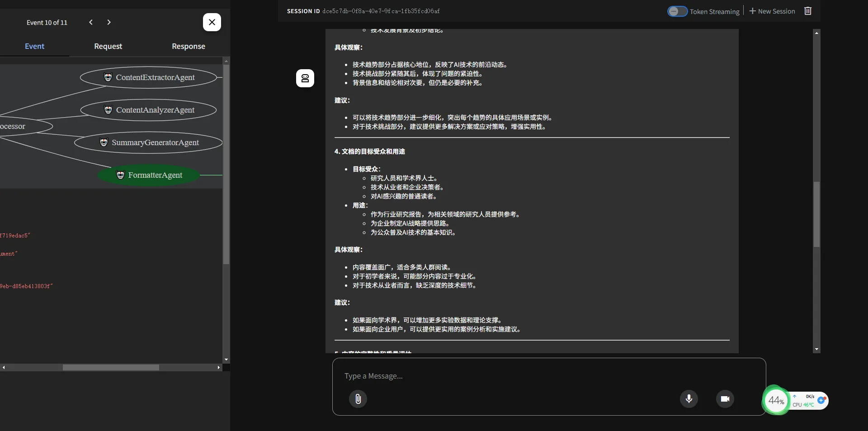The height and width of the screenshot is (431, 868).
Task: Select the ContentExtractorAgent node
Action: coord(149,77)
